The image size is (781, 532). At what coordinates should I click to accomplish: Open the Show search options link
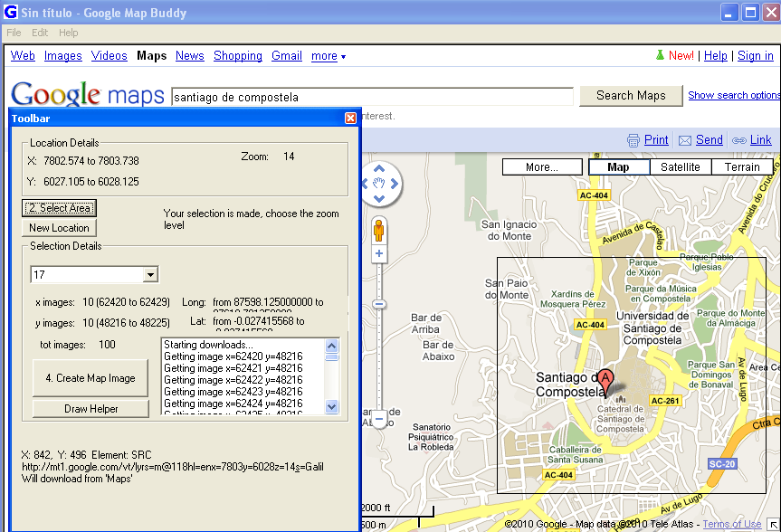pos(734,95)
